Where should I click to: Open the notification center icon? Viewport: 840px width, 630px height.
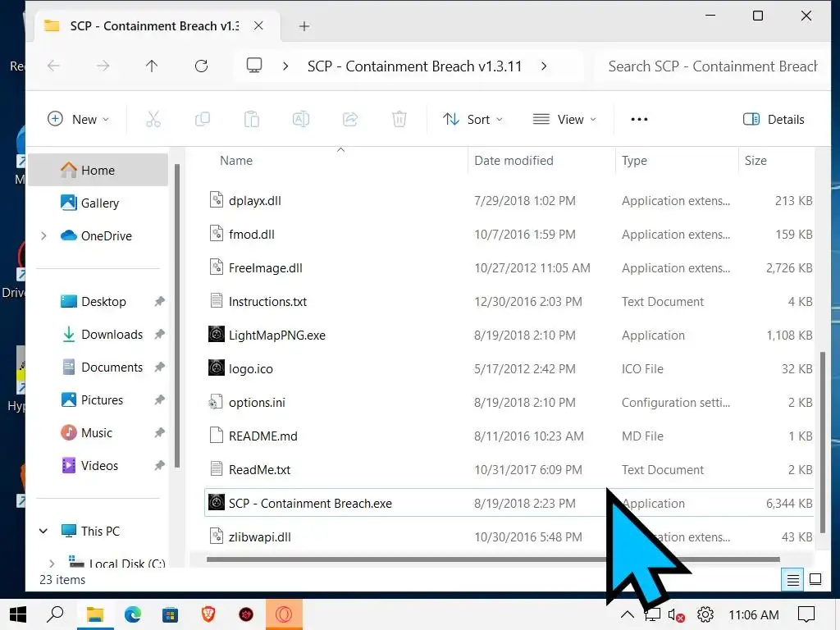806,614
